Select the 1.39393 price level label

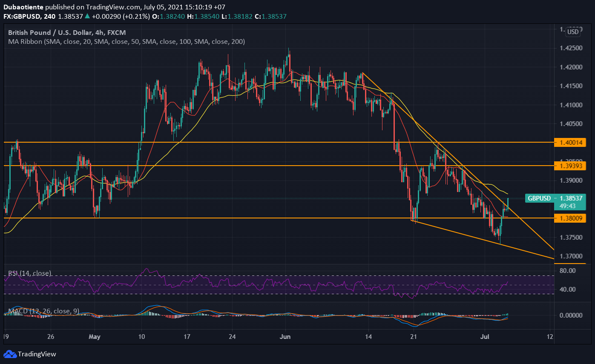[x=570, y=165]
